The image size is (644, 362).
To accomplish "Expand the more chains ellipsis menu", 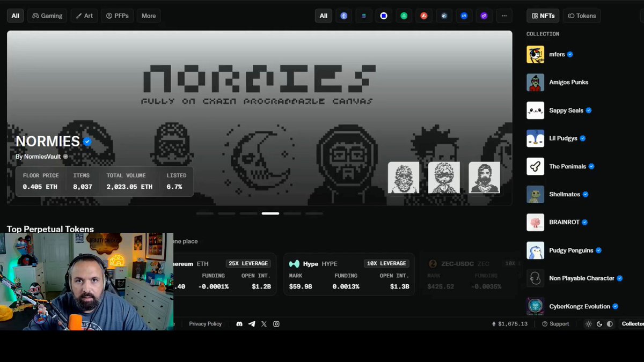I will pos(504,16).
